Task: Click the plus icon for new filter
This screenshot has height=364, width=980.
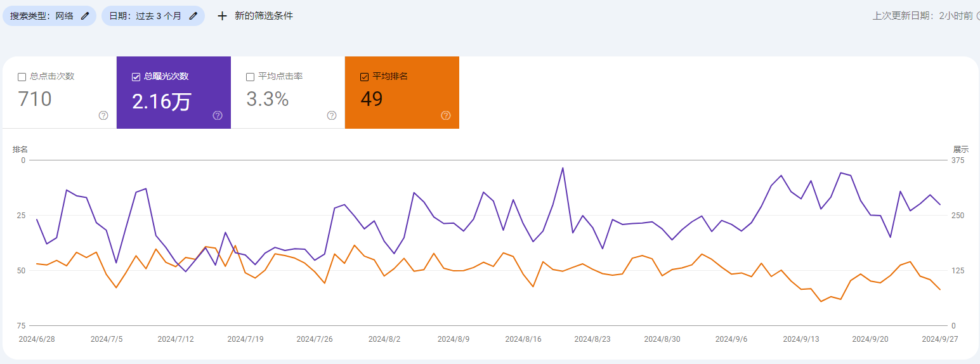Action: click(x=222, y=16)
